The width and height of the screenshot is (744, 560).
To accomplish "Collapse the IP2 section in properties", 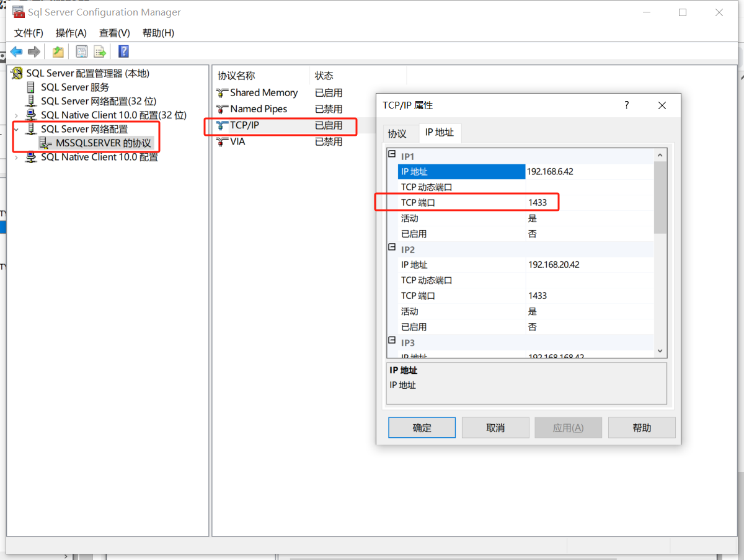I will (x=392, y=247).
